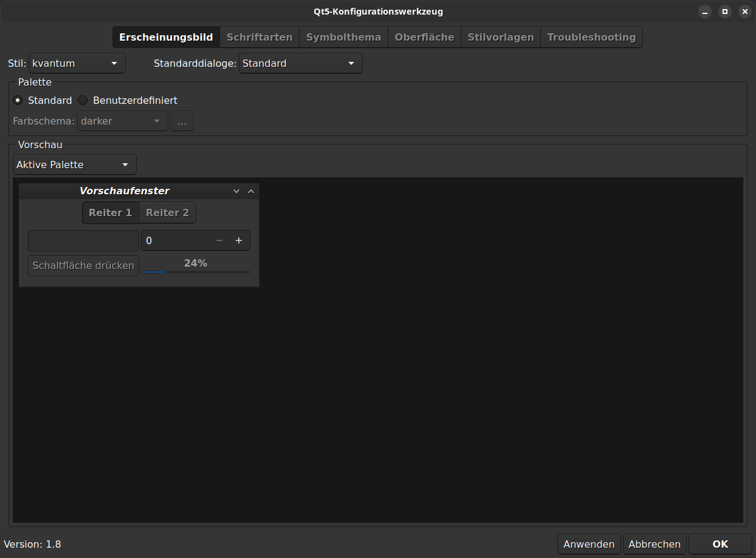Maximize the Qt5 configuration window
The width and height of the screenshot is (756, 558).
click(724, 12)
